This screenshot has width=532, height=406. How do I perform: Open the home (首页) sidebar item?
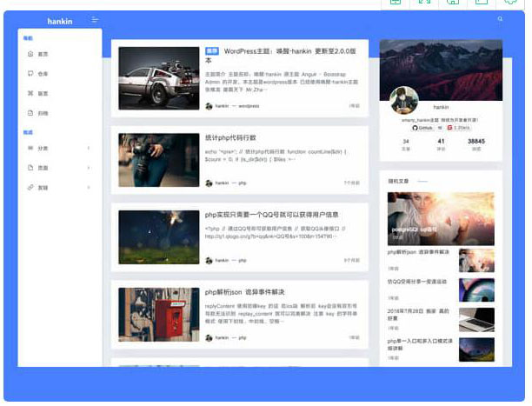43,54
